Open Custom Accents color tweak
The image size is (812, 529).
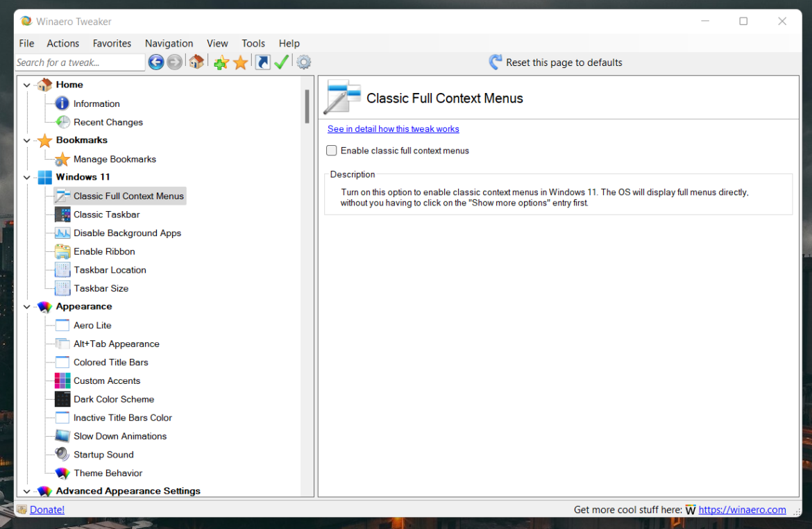coord(107,380)
